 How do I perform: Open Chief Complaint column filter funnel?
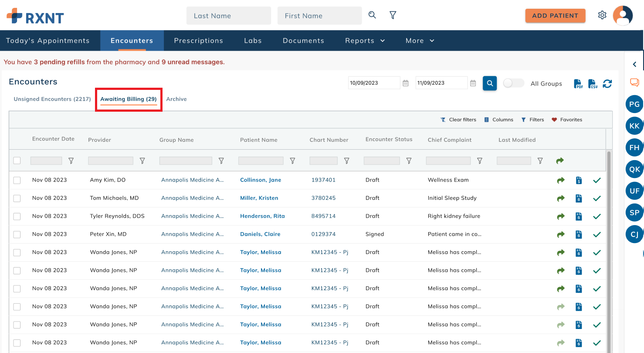pos(480,161)
